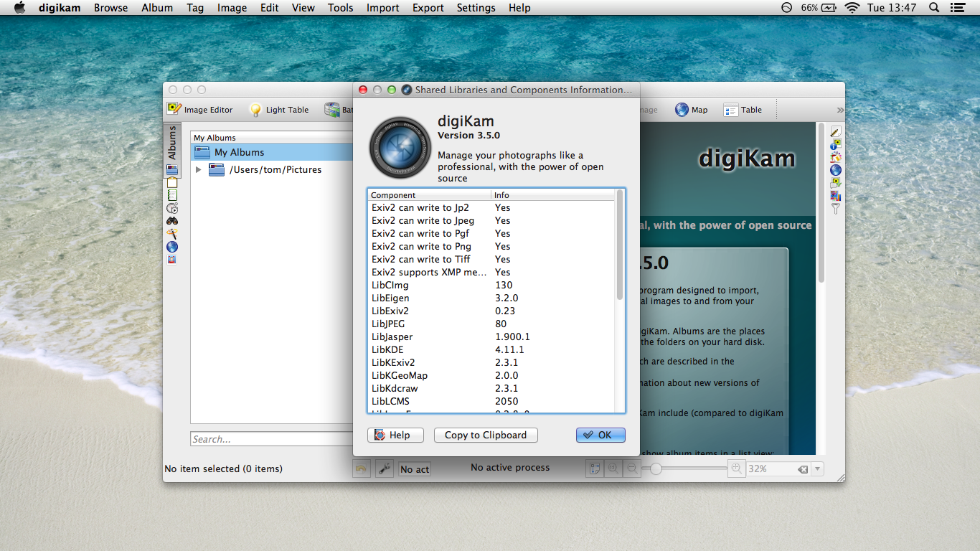Open Properties info icon in right sidebar
Image resolution: width=980 pixels, height=551 pixels.
point(836,144)
